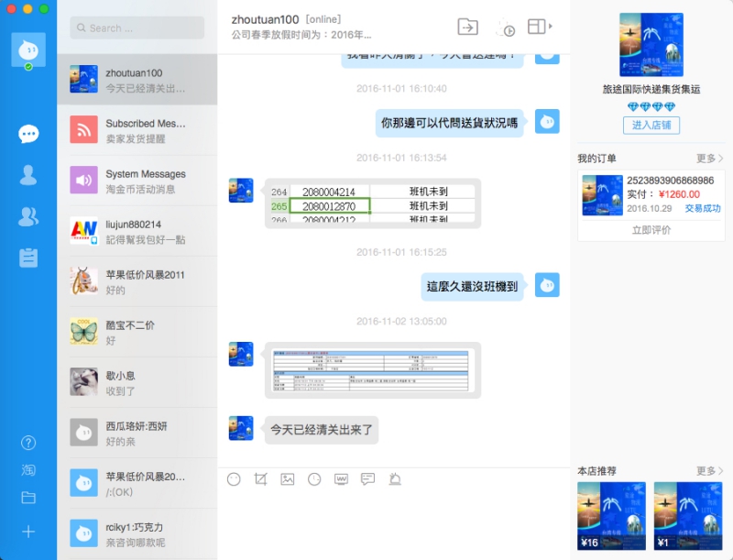Toggle the side panel layout icon in header
This screenshot has width=733, height=560.
(536, 27)
